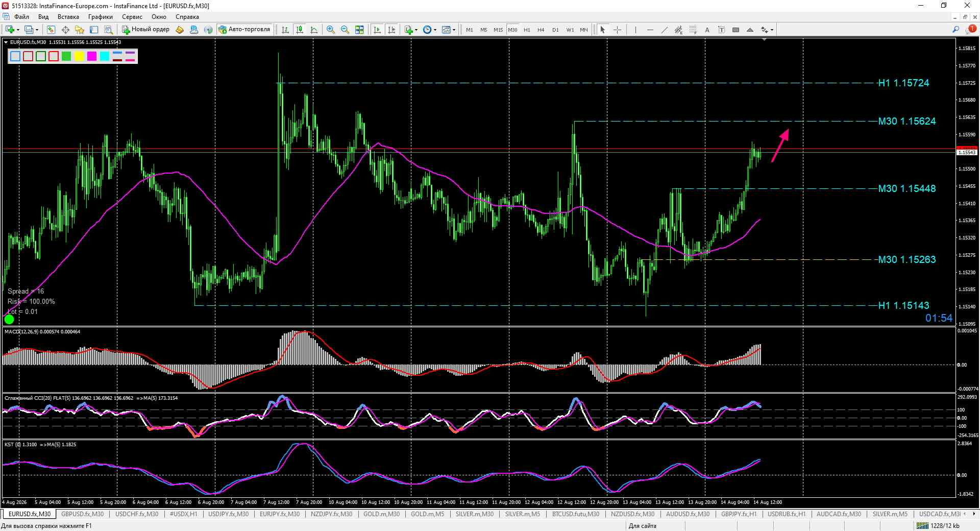The image size is (980, 531).
Task: Select the D1 timeframe
Action: [x=555, y=30]
